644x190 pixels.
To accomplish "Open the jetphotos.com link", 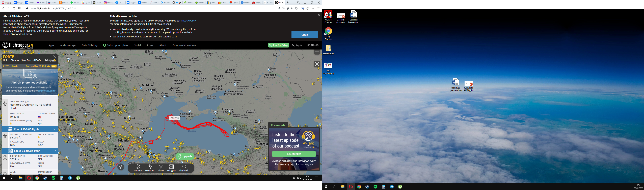I will coord(46,91).
